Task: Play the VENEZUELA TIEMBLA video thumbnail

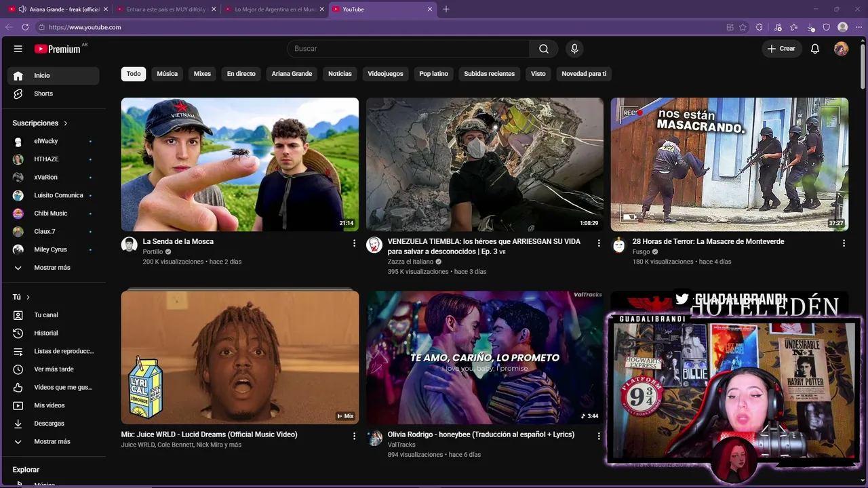Action: tap(485, 165)
